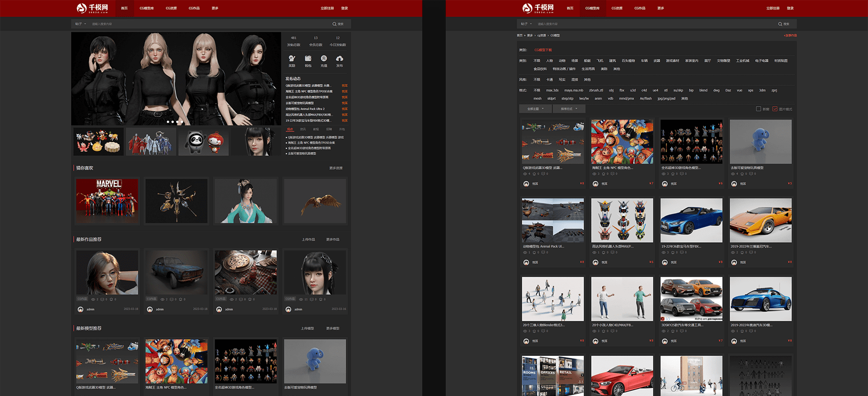Open the blue BMW convertible thumbnail
This screenshot has width=868, height=396.
pyautogui.click(x=691, y=220)
